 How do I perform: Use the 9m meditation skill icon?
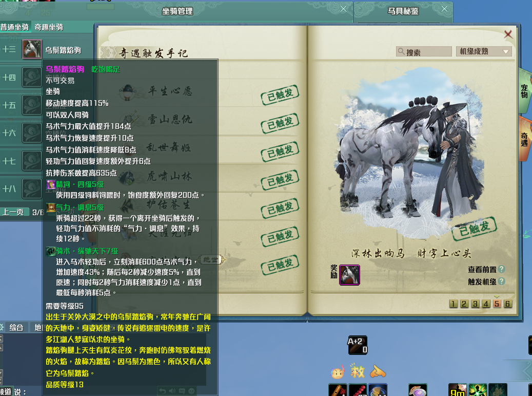coord(457,390)
